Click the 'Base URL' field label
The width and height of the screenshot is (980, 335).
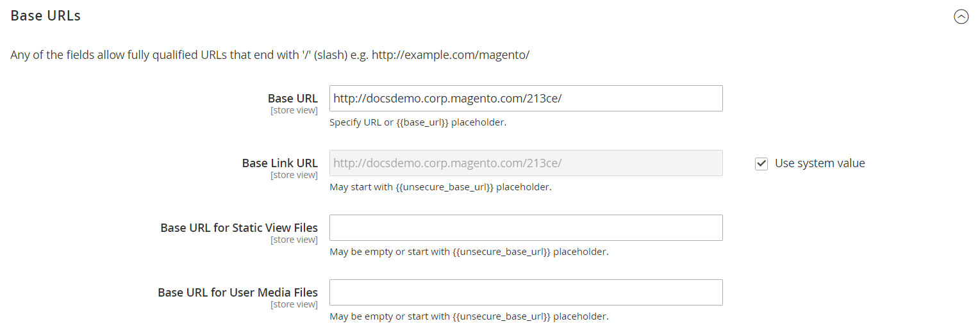coord(292,99)
